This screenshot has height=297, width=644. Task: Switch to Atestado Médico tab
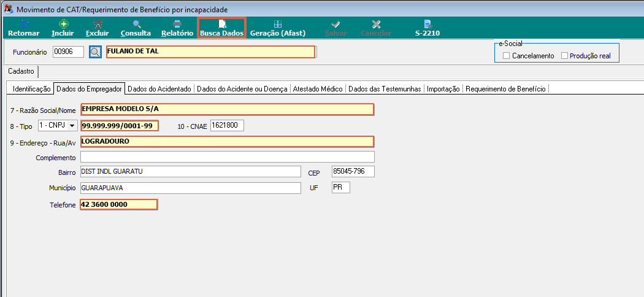pos(318,89)
